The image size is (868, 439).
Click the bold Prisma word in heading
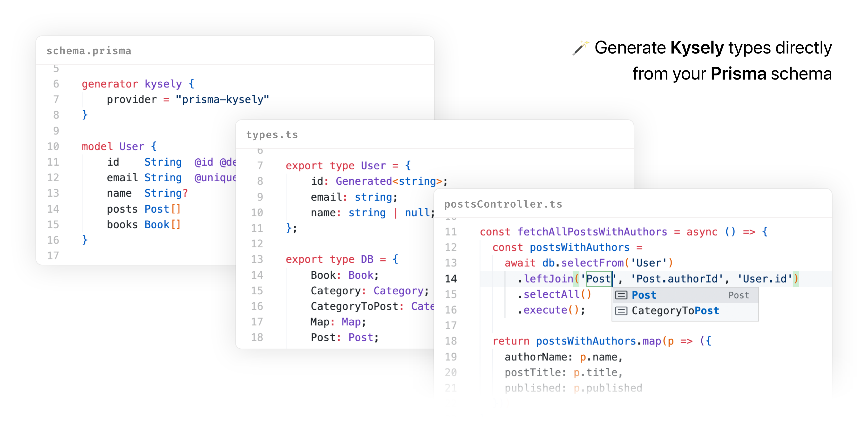pos(738,74)
